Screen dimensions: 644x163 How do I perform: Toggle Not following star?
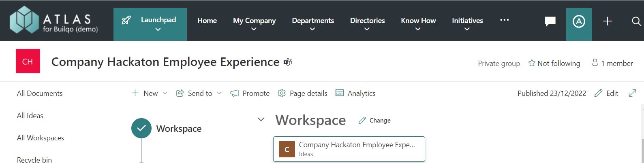(554, 63)
